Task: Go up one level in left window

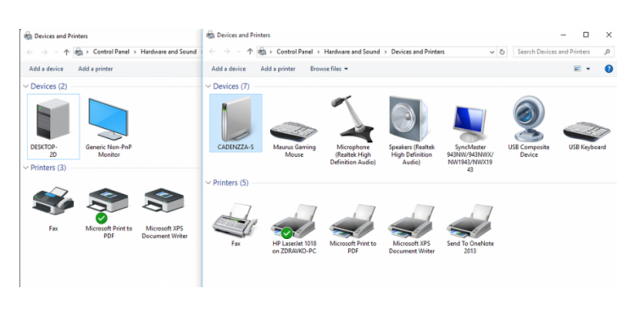Action: tap(67, 53)
